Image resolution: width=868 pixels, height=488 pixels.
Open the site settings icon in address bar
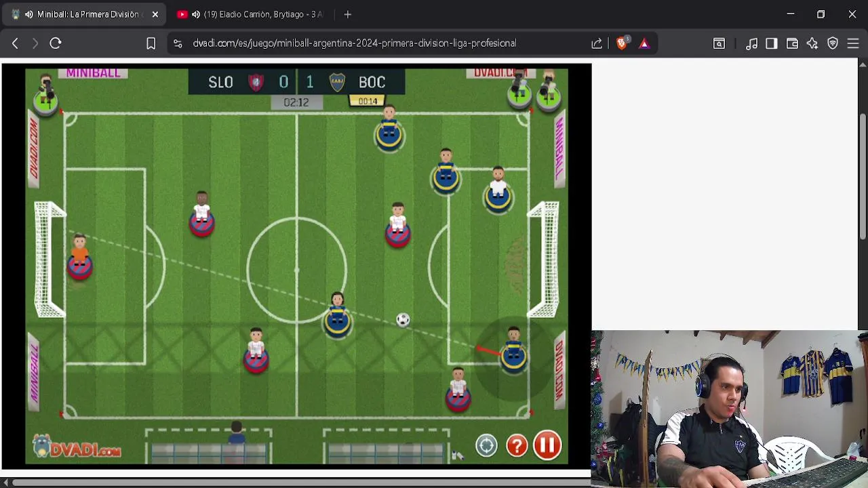tap(178, 43)
